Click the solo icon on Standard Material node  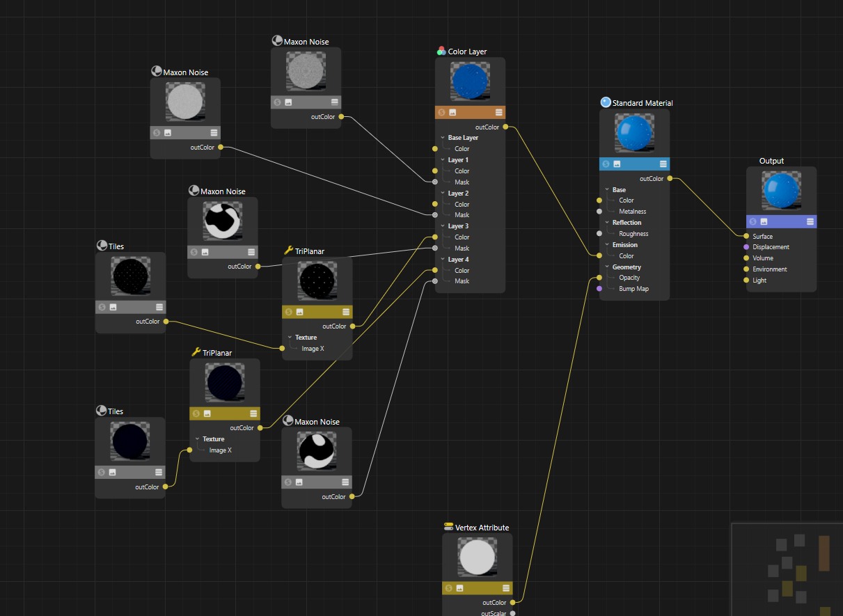(x=606, y=164)
